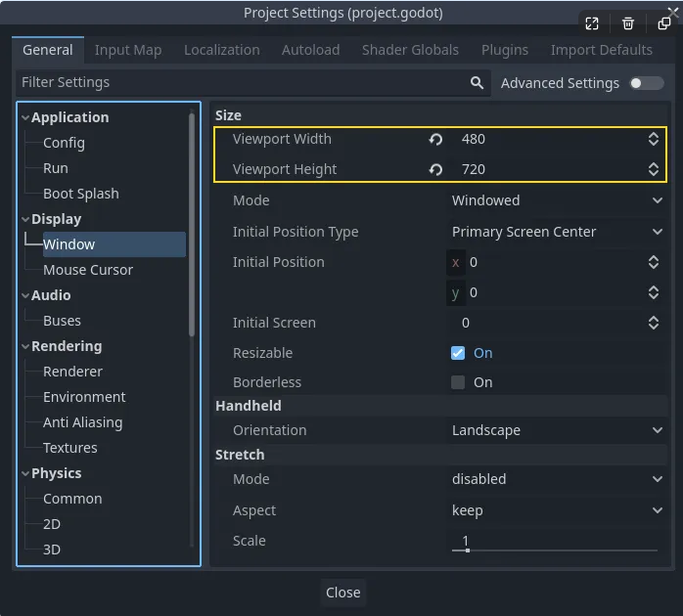Viewport: 683px width, 616px height.
Task: Reset Viewport Height to default value
Action: 435,169
